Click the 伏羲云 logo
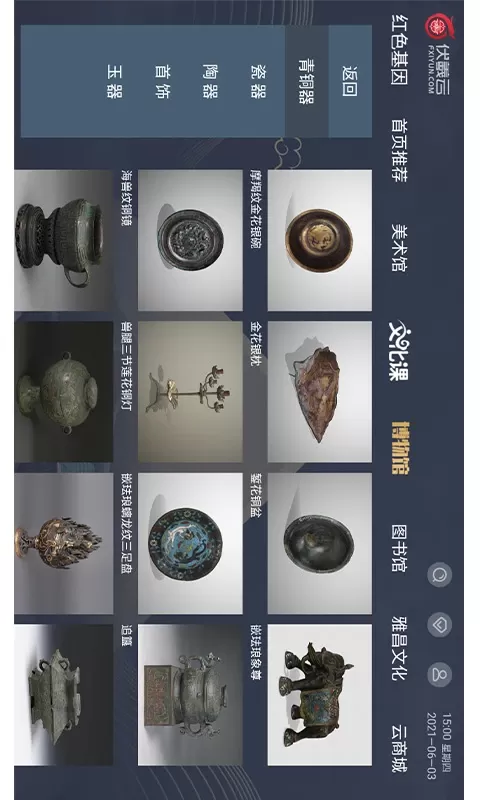Image resolution: width=480 pixels, height=800 pixels. (x=439, y=54)
